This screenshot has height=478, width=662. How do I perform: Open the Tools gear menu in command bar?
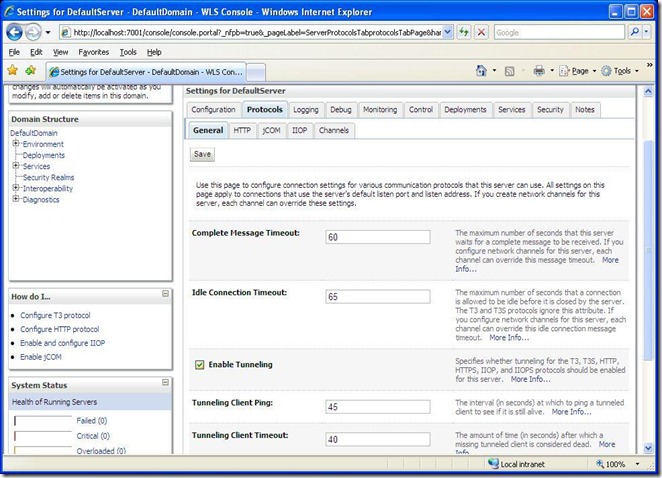click(x=619, y=71)
